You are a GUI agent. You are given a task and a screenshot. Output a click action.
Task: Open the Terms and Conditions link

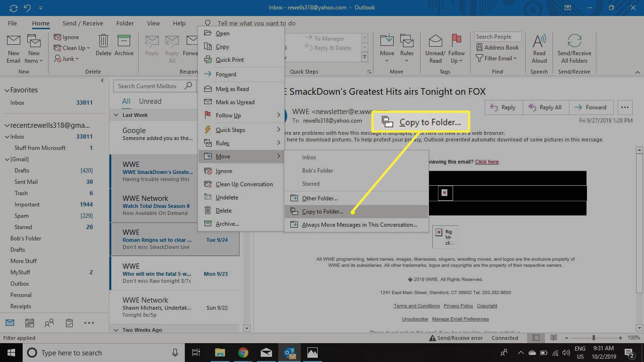point(417,306)
